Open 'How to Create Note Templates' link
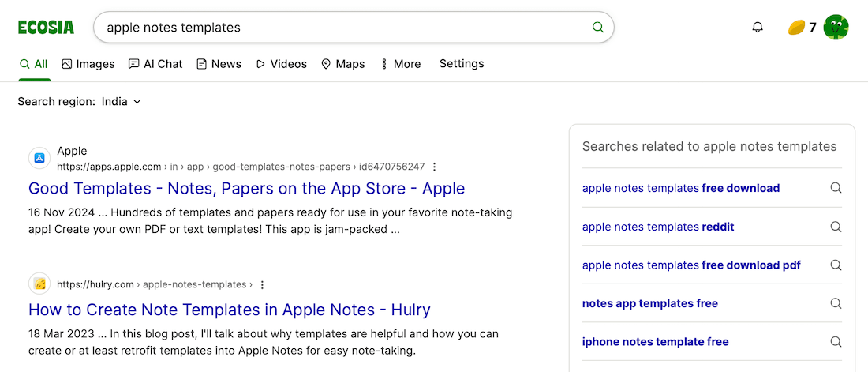Screen dimensions: 868x372 pyautogui.click(x=229, y=310)
